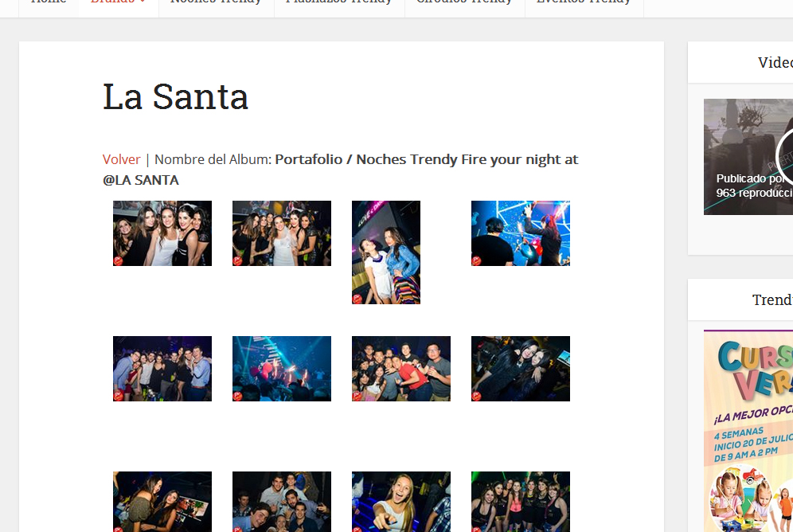
Task: Open the Flashazos Trendy menu item
Action: point(339,3)
